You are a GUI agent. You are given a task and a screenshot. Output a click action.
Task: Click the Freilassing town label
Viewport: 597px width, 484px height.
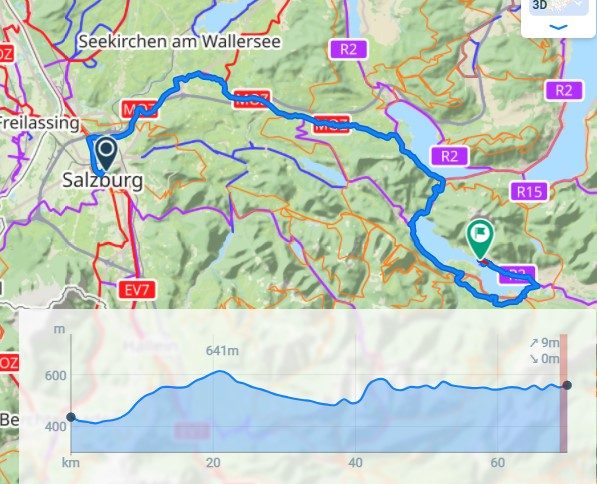39,123
